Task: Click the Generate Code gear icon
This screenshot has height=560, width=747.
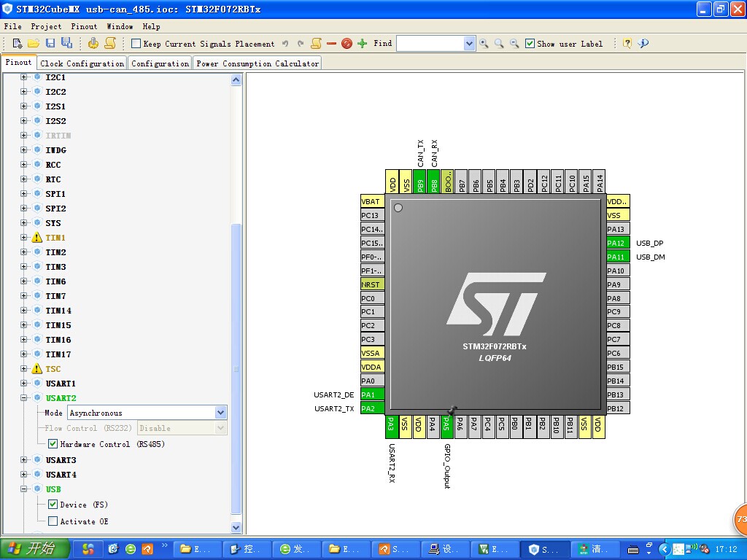Action: point(93,43)
